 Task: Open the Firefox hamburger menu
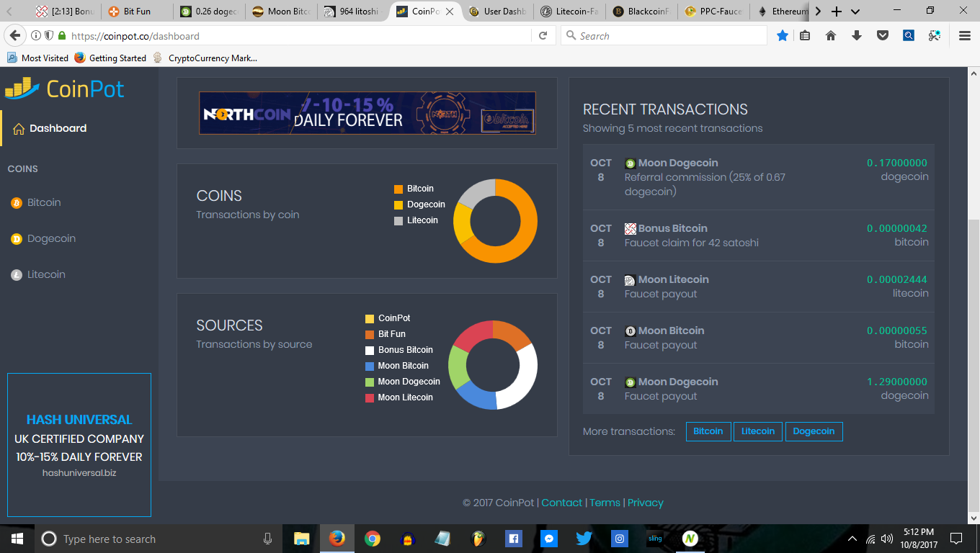[965, 35]
